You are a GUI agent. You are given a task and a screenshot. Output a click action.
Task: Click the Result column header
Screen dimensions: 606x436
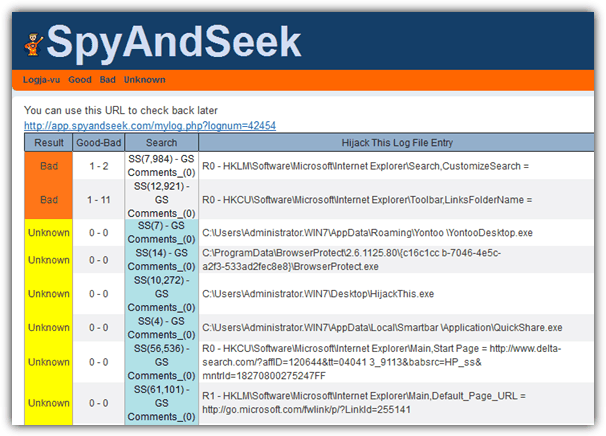click(x=49, y=143)
